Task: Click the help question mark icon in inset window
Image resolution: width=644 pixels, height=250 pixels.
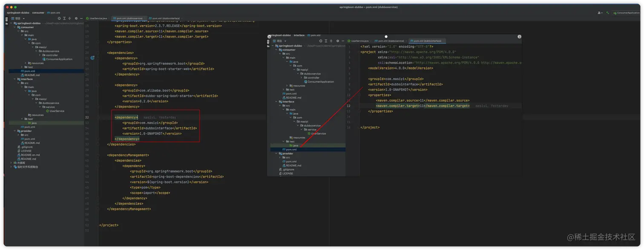Action: pos(519,37)
